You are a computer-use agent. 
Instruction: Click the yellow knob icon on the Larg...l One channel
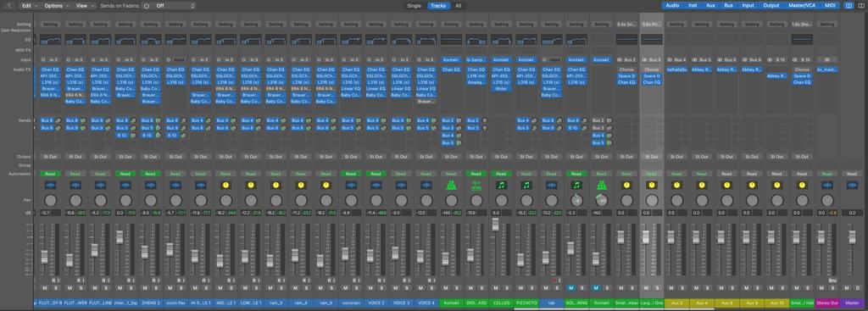(x=651, y=185)
